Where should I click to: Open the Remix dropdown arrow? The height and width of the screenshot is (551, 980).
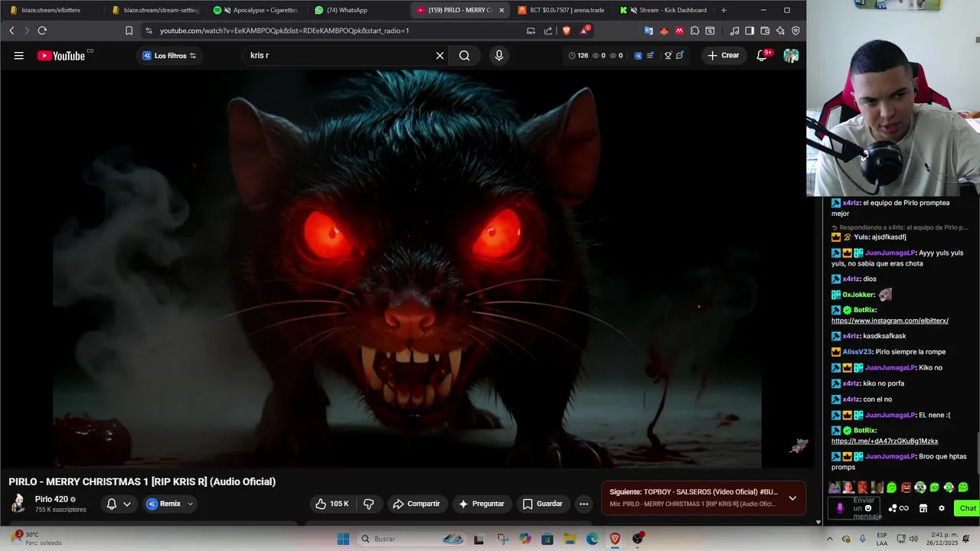(190, 504)
